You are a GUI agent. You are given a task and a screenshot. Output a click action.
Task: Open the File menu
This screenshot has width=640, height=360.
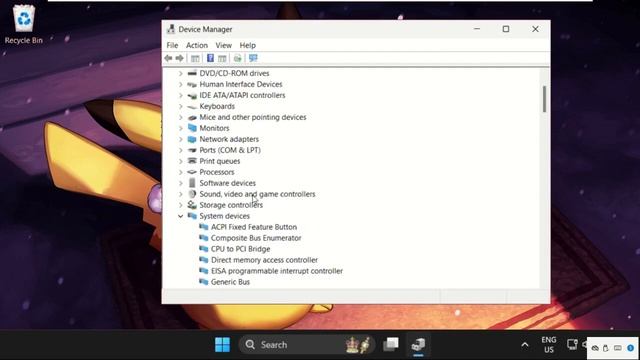[172, 45]
